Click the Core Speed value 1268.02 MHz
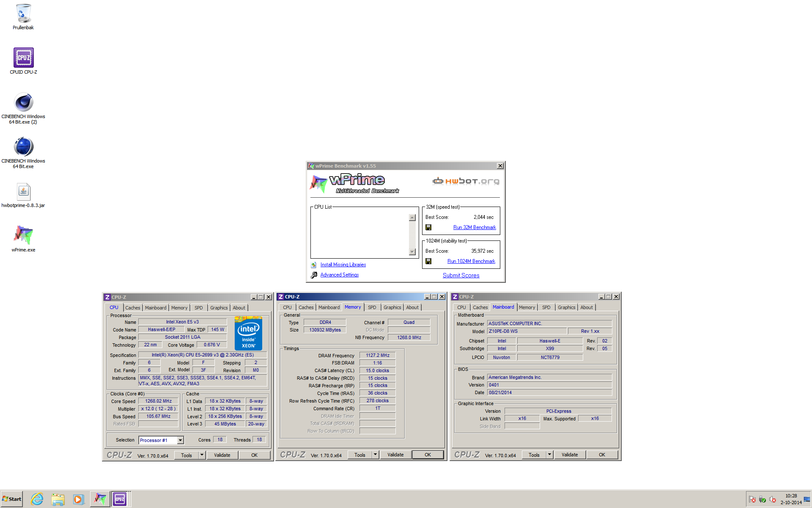The image size is (812, 508). 158,401
